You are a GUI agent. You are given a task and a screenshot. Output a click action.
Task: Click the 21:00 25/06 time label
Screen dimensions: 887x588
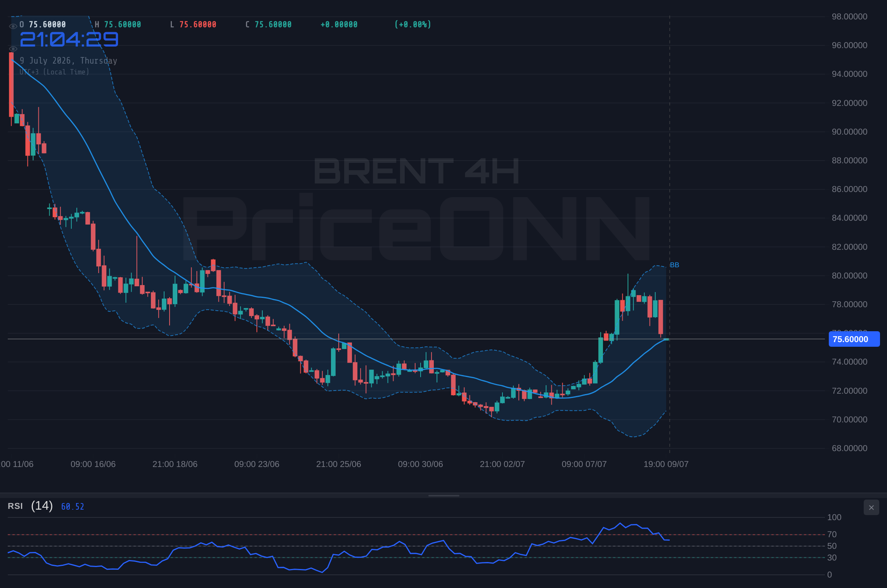click(x=339, y=464)
